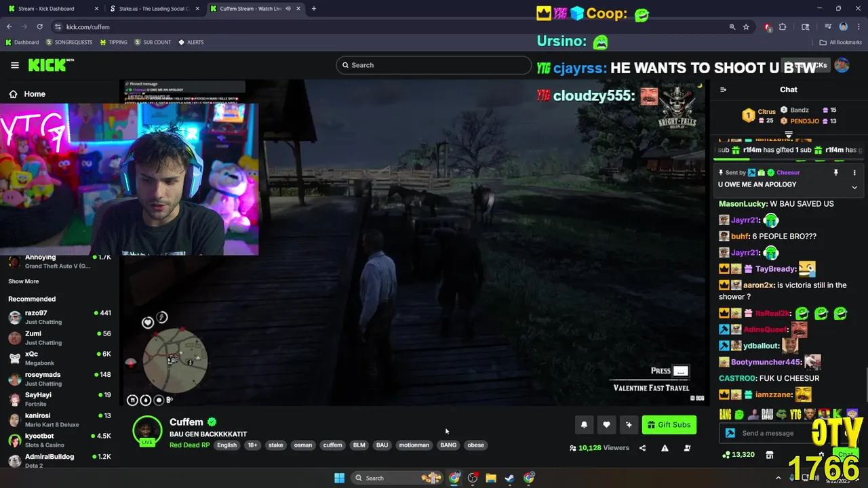Click the BANG tag

pos(448,445)
